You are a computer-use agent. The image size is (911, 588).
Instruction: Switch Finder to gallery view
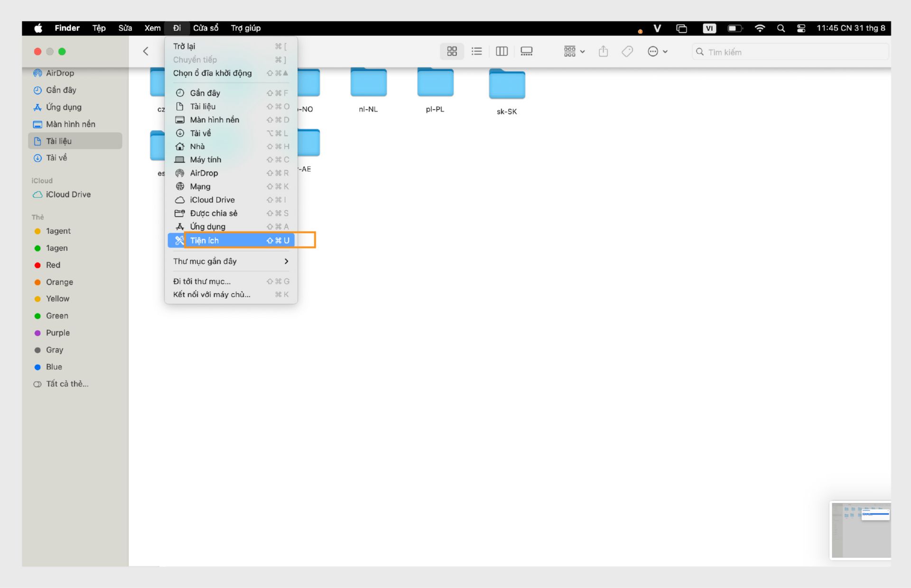pos(527,52)
